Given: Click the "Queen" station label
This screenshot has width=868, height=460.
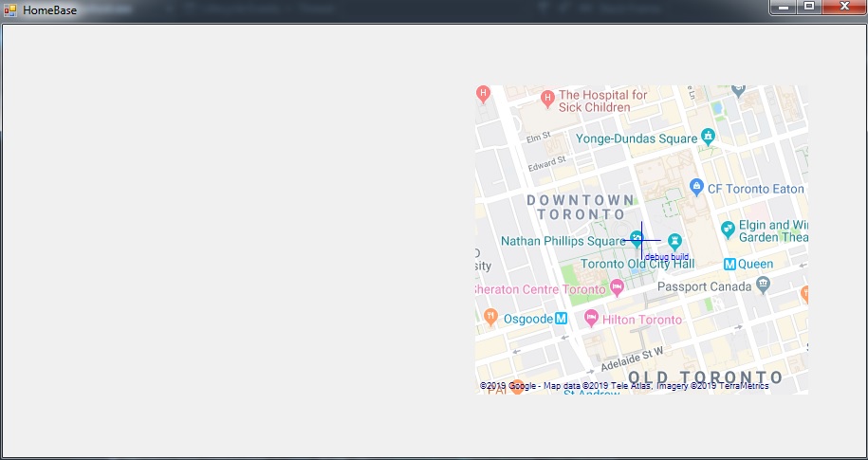Looking at the screenshot, I should tap(755, 265).
